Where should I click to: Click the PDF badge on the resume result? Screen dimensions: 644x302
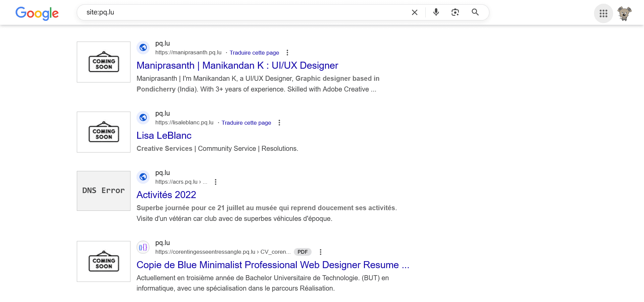pos(303,252)
